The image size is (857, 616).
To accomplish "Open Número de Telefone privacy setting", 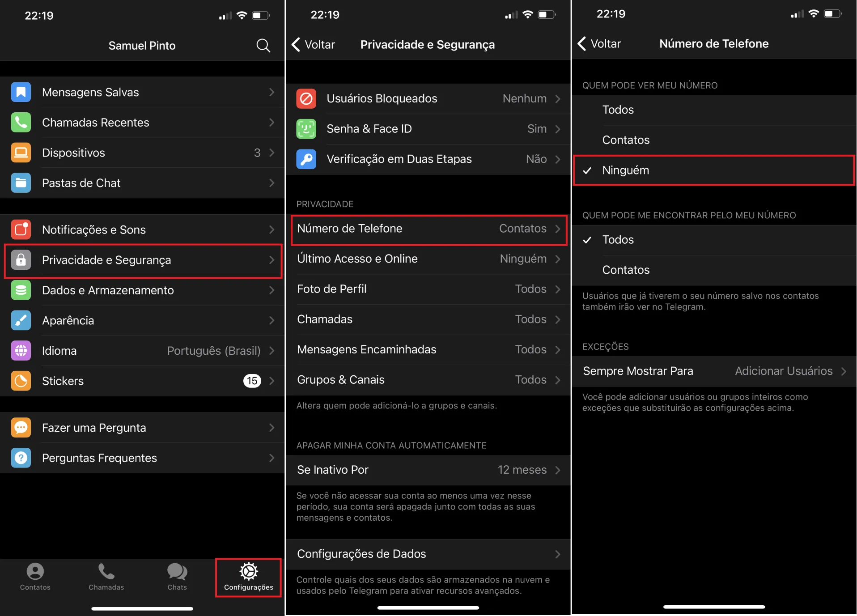I will pyautogui.click(x=429, y=229).
